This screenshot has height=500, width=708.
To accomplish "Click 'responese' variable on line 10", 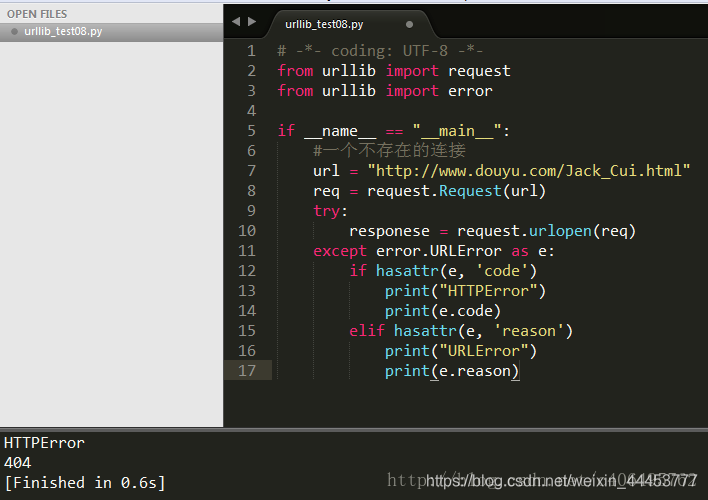I will (x=389, y=231).
